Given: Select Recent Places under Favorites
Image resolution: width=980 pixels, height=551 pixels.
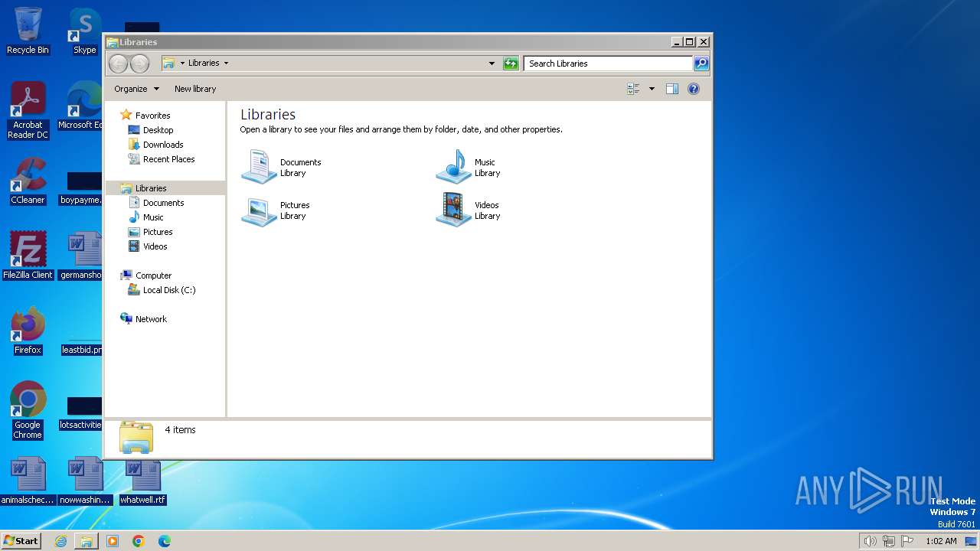Looking at the screenshot, I should coord(168,159).
